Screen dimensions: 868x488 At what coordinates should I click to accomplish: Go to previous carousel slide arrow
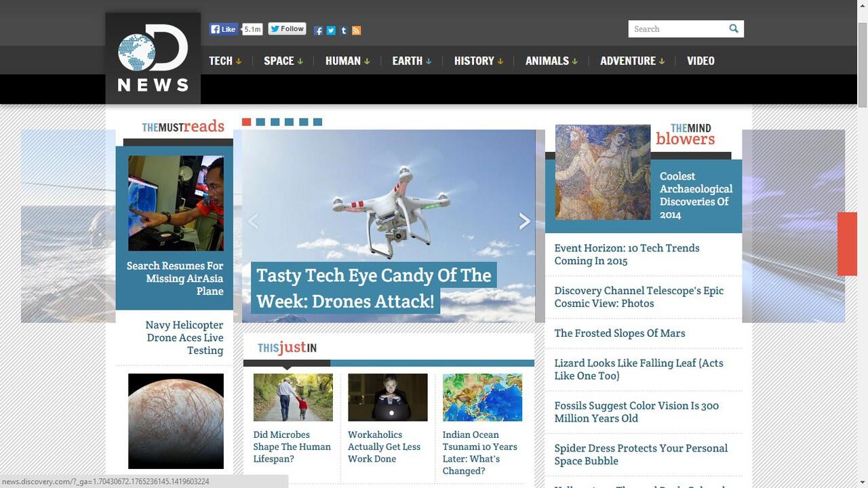[x=253, y=221]
